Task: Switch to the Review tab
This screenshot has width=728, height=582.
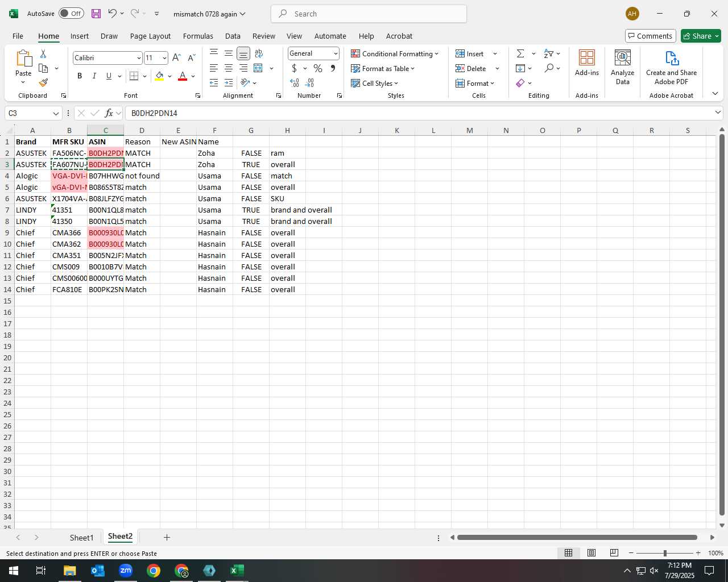Action: [x=264, y=36]
